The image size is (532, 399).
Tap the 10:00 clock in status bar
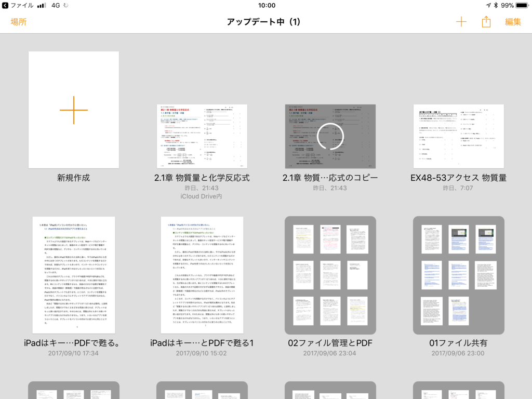click(267, 5)
